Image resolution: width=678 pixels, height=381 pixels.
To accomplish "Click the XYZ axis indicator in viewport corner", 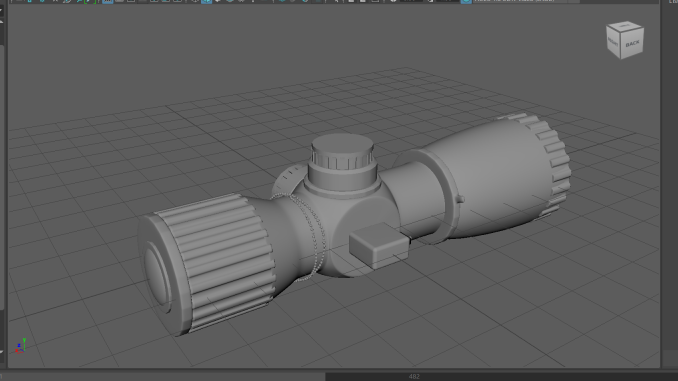I will pos(20,346).
